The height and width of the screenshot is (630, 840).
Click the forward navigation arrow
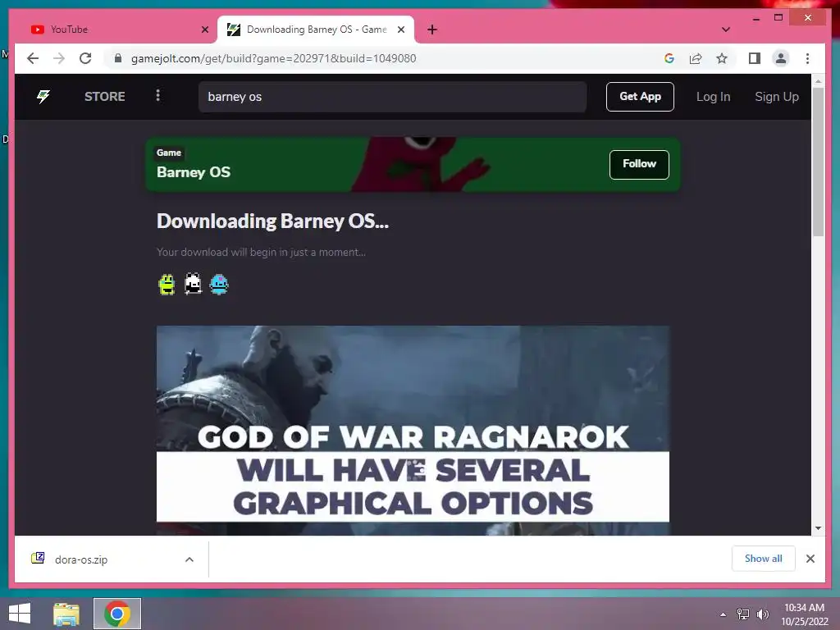59,58
